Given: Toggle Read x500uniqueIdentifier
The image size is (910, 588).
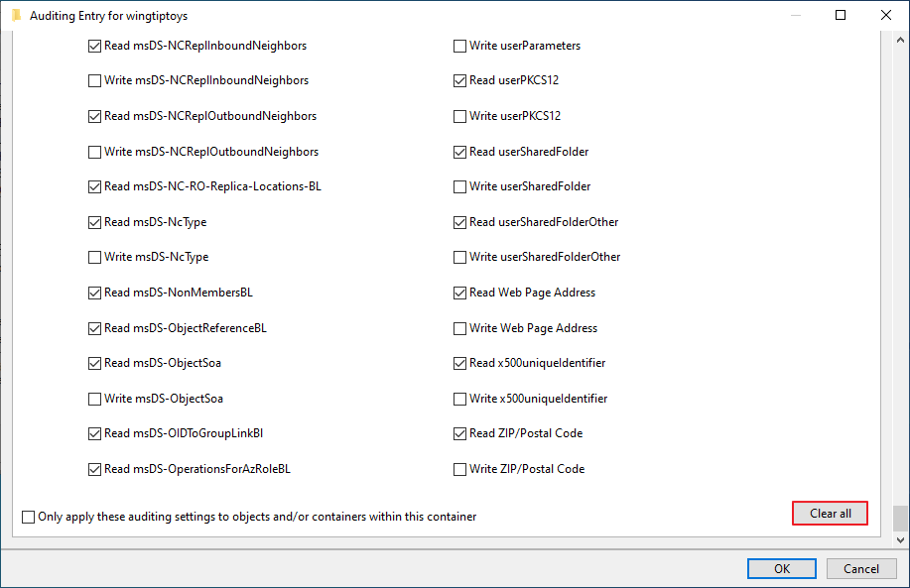Looking at the screenshot, I should (x=459, y=363).
